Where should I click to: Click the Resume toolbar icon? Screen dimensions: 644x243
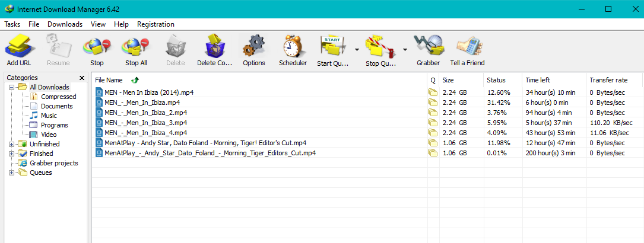coord(58,45)
